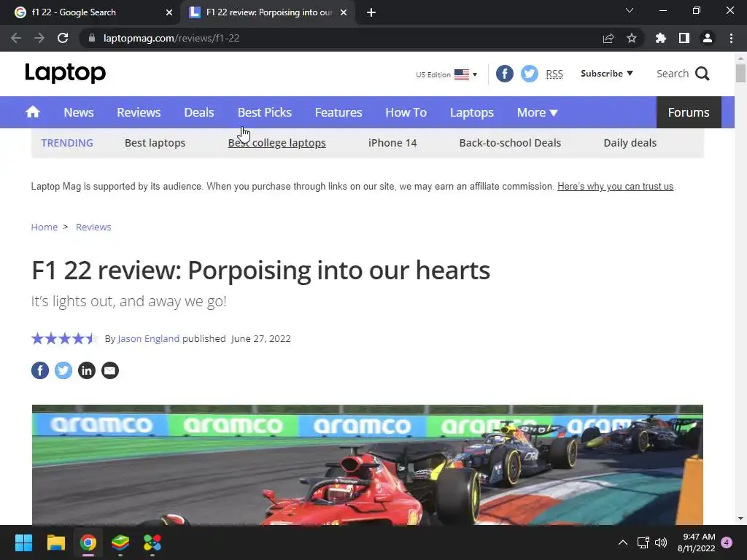This screenshot has height=560, width=747.
Task: Click the Home breadcrumb link
Action: tap(44, 227)
